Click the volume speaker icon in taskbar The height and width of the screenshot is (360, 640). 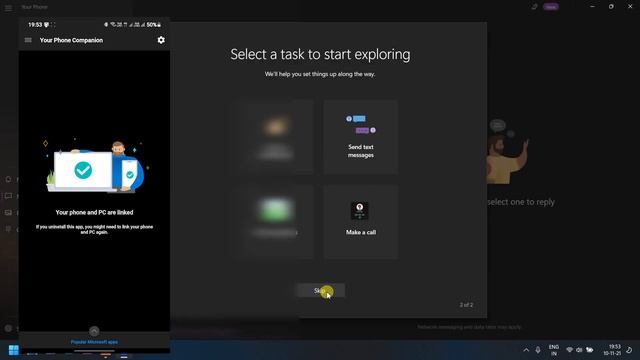(579, 350)
